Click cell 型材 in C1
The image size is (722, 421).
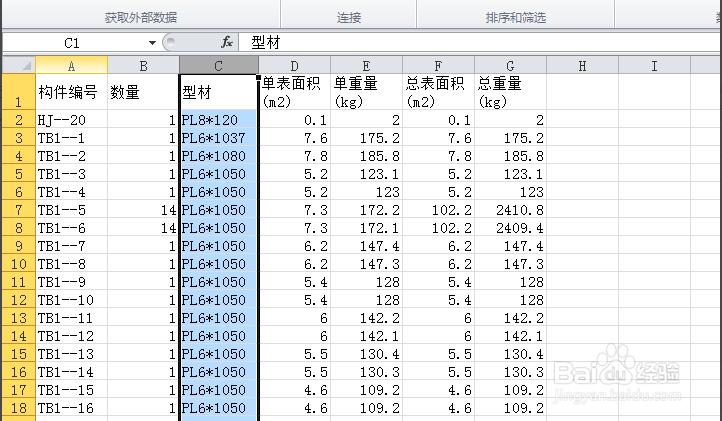click(219, 92)
